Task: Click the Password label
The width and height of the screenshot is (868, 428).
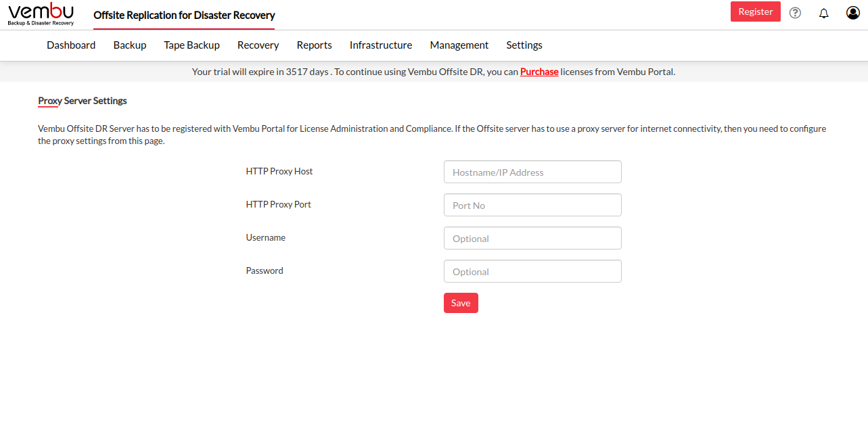Action: tap(265, 270)
